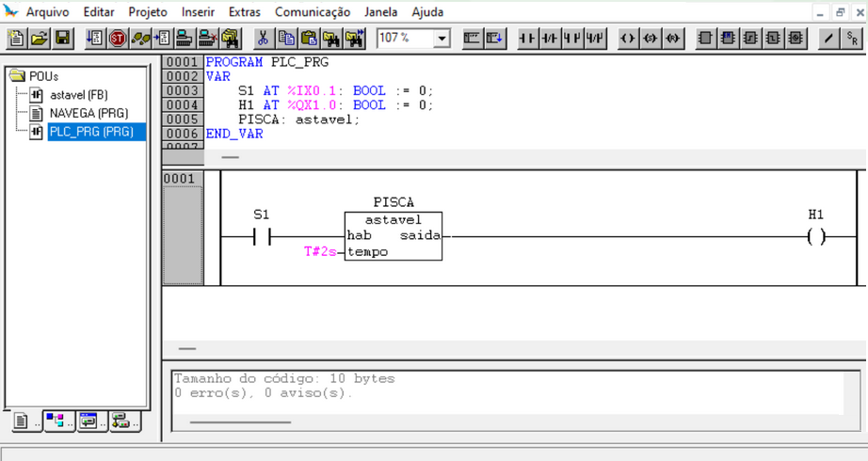Image resolution: width=868 pixels, height=461 pixels.
Task: Insert a parallel contact
Action: (x=572, y=39)
